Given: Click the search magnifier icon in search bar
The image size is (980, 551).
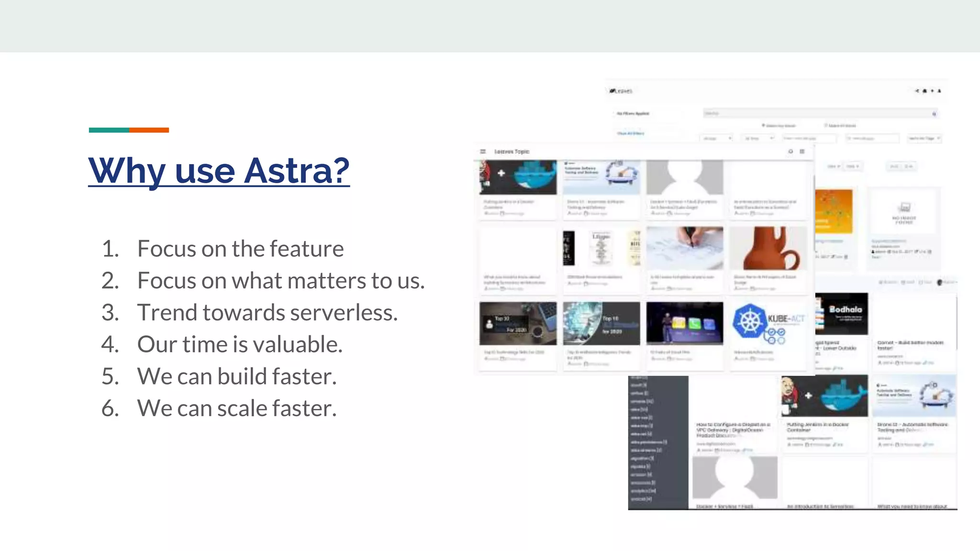Looking at the screenshot, I should point(934,114).
